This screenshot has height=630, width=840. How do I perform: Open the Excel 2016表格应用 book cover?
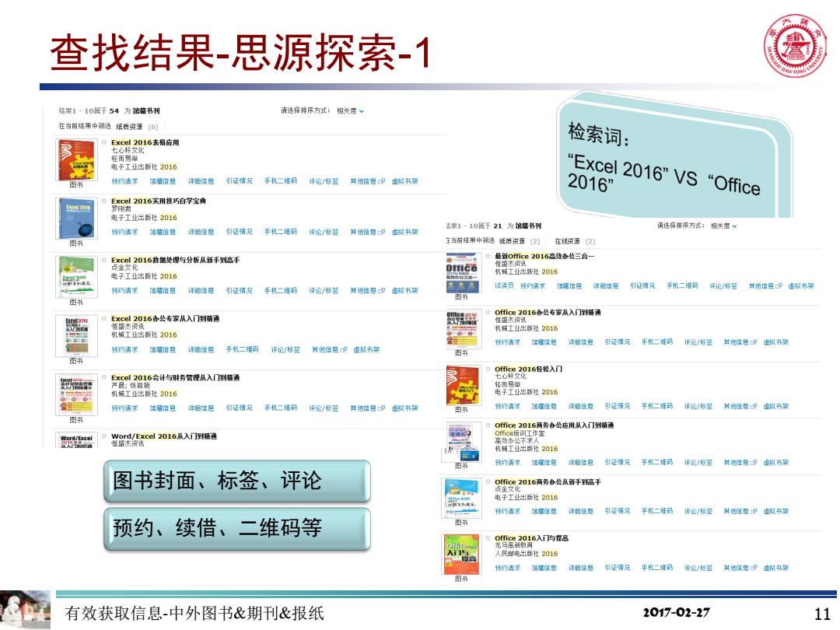click(76, 159)
